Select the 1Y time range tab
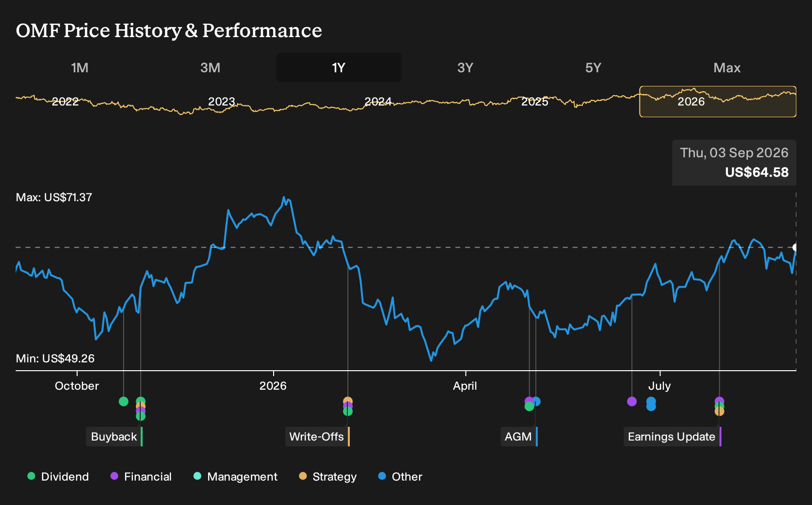This screenshot has height=505, width=812. [x=339, y=67]
